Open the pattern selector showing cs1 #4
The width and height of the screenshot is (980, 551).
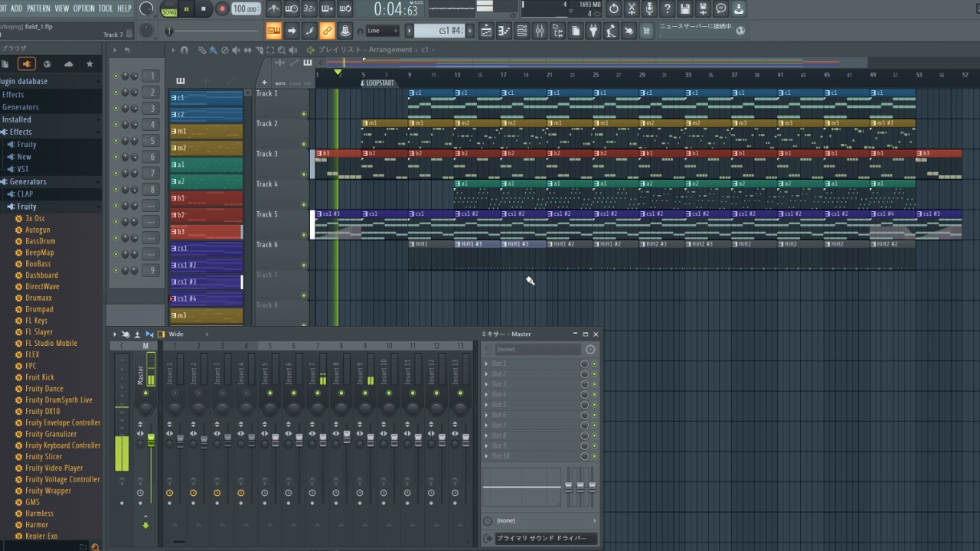click(439, 31)
